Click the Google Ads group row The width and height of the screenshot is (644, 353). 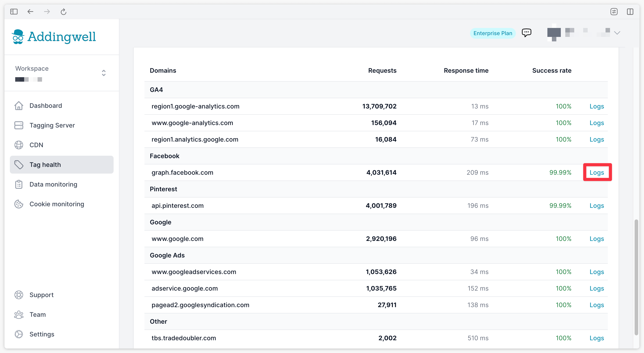(376, 255)
